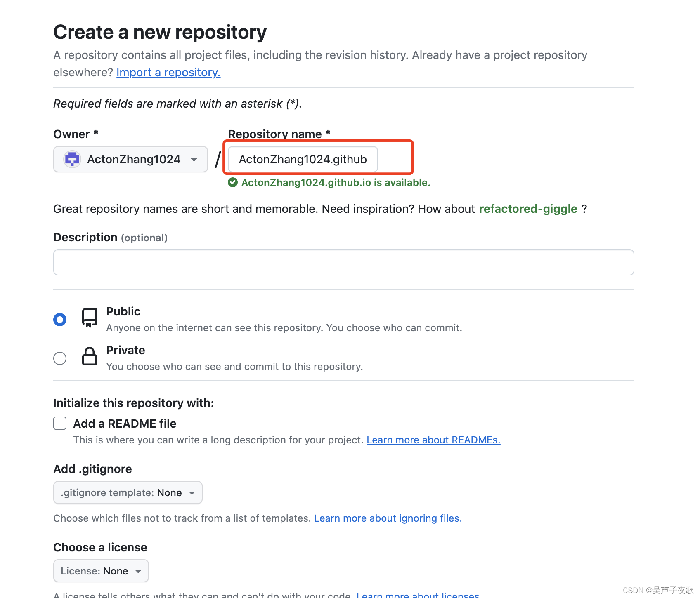The width and height of the screenshot is (700, 598).
Task: Select the Private visibility radio button
Action: tap(60, 358)
